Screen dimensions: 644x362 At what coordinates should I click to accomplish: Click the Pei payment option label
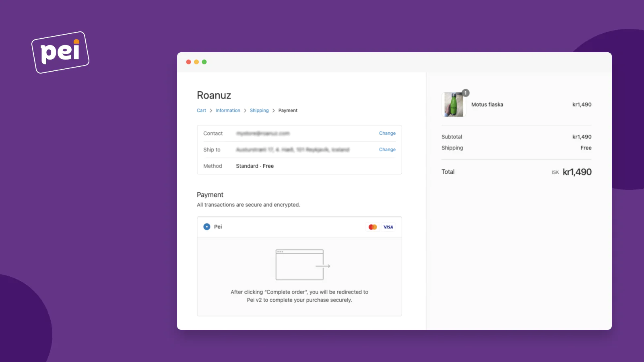tap(218, 227)
